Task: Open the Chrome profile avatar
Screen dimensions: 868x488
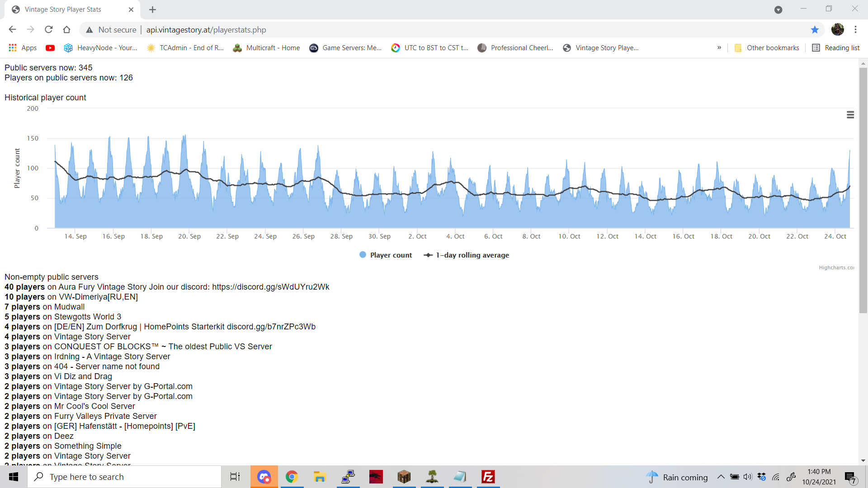Action: coord(837,30)
